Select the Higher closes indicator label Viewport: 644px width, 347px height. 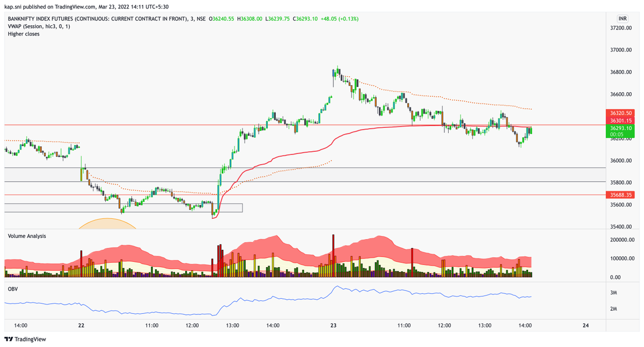coord(24,34)
